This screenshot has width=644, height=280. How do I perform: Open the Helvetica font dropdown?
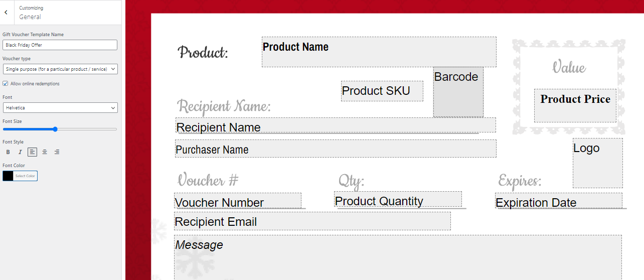pos(60,108)
